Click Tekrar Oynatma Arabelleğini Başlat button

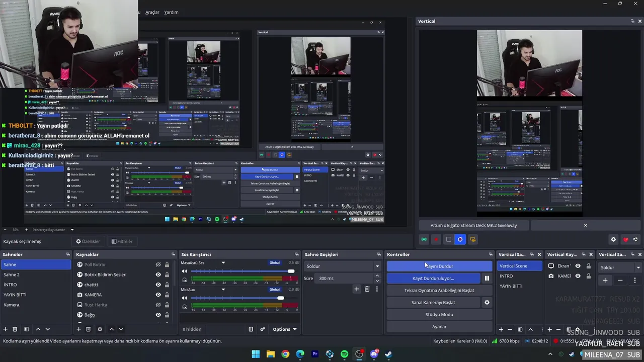click(439, 290)
